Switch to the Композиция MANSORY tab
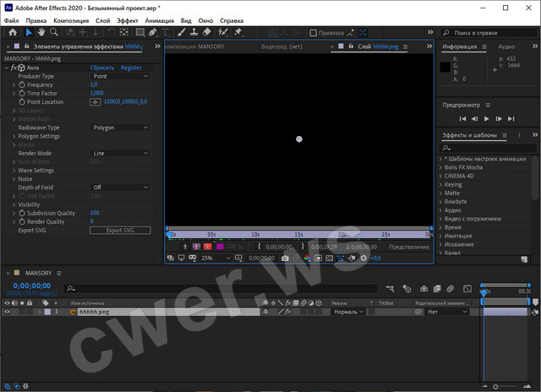Viewport: 541px width, 392px height. (x=194, y=46)
